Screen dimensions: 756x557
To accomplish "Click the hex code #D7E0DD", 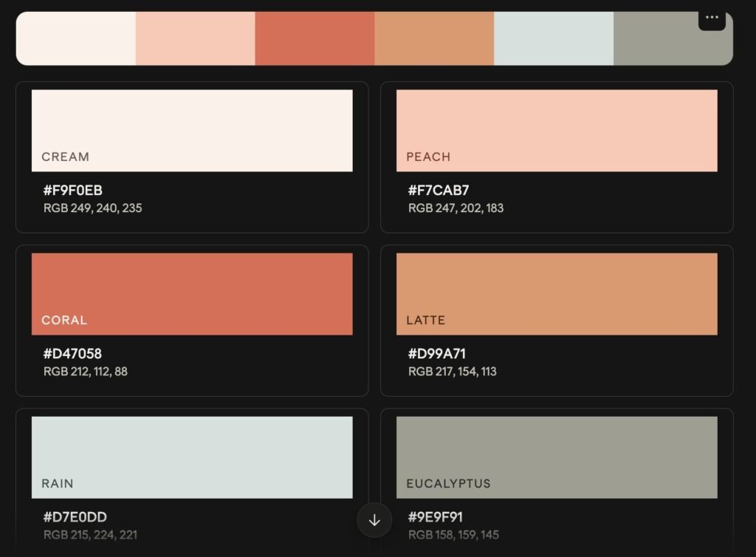I will point(75,517).
